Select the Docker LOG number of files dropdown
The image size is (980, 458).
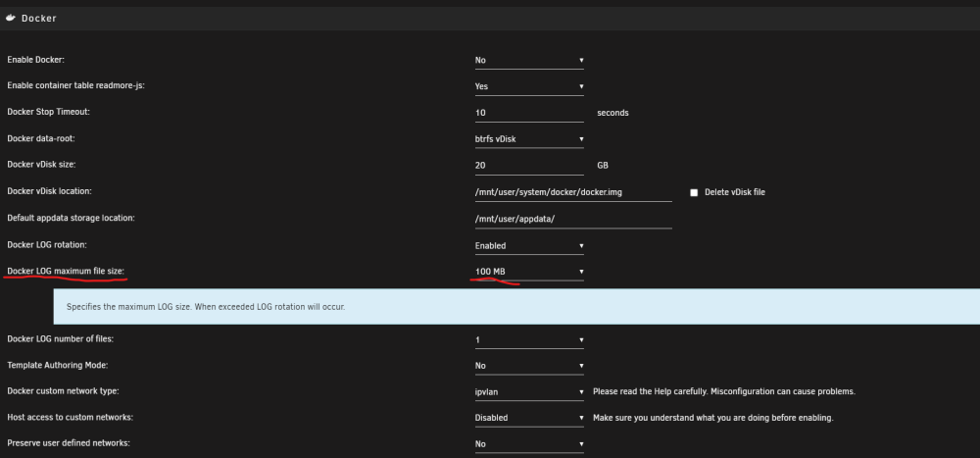coord(529,340)
